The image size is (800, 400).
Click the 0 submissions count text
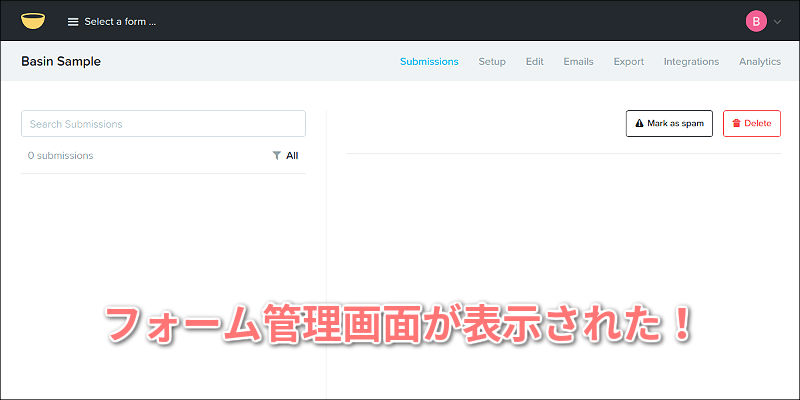tap(60, 156)
